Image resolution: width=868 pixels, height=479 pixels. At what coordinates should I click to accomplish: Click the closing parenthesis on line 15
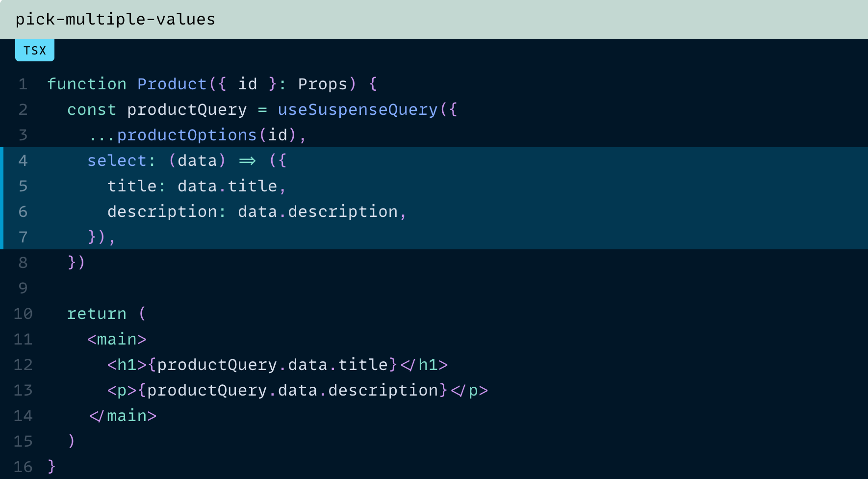[x=72, y=441]
